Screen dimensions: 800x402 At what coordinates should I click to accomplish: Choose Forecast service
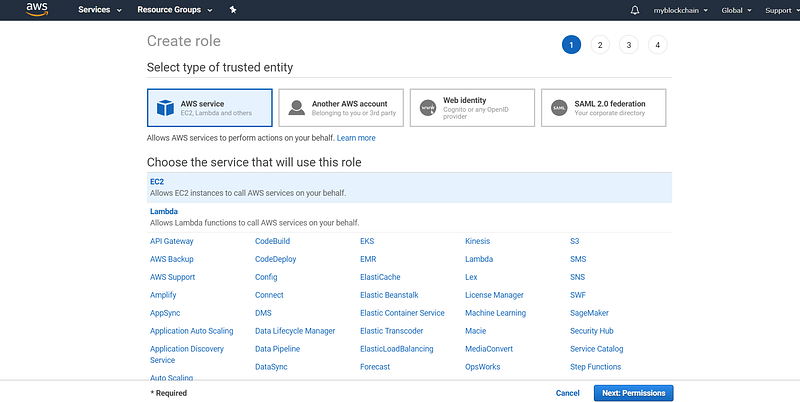pyautogui.click(x=375, y=367)
